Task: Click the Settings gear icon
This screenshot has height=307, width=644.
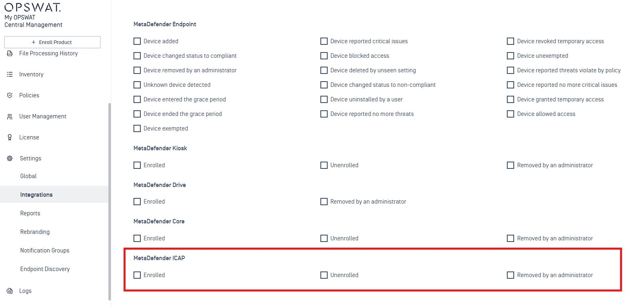Action: coord(10,158)
